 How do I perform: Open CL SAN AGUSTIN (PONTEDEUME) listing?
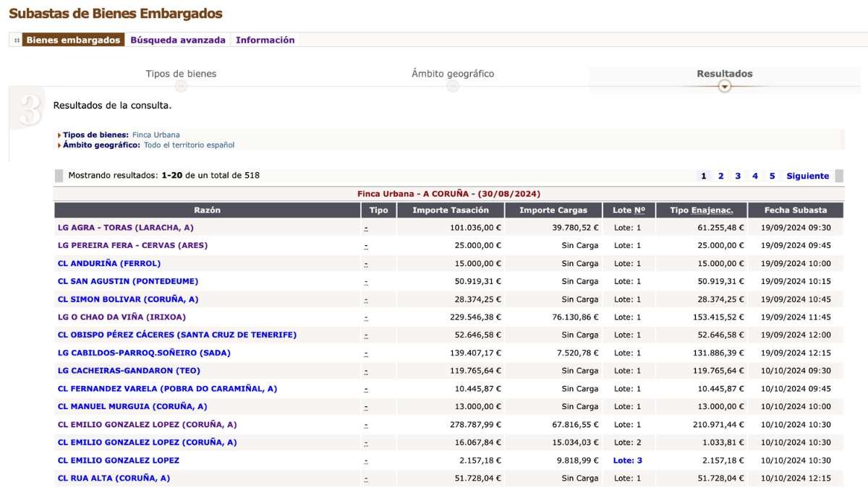[128, 281]
